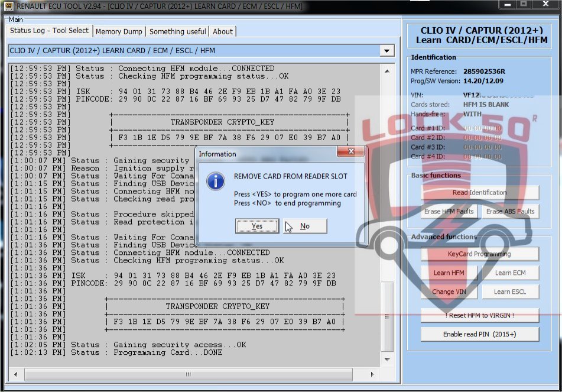
Task: Click Enable read PIN (2015+) button
Action: point(479,334)
